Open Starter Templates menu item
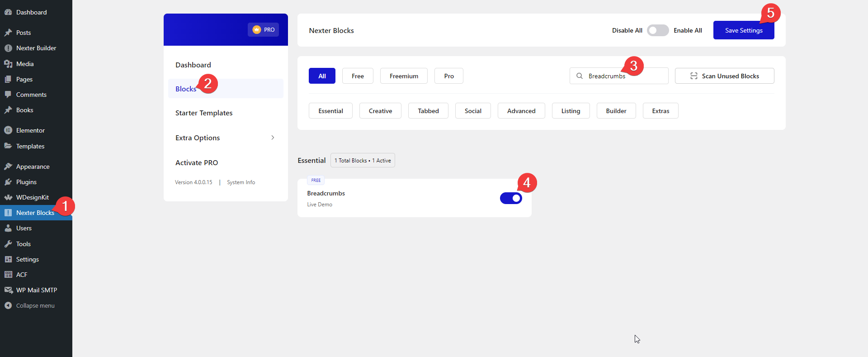 tap(204, 113)
